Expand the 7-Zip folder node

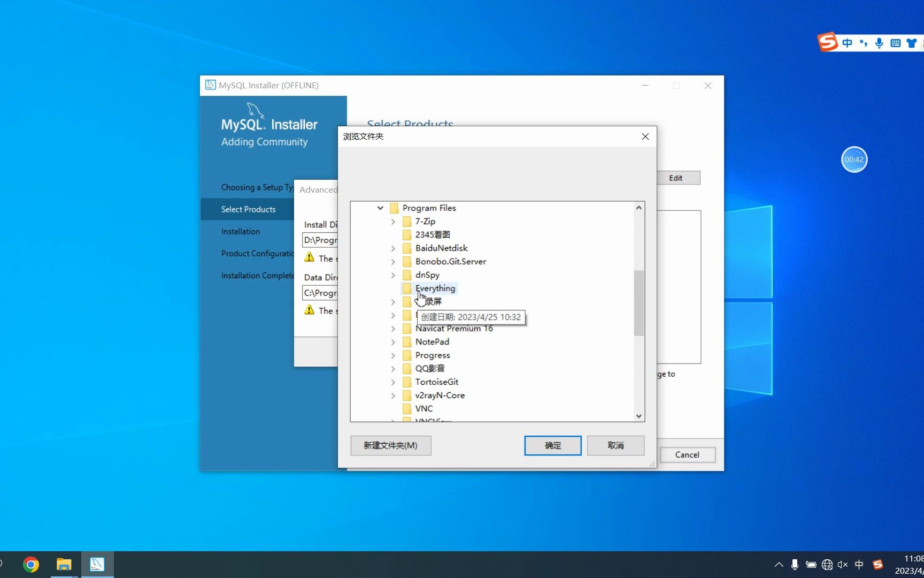click(x=394, y=222)
